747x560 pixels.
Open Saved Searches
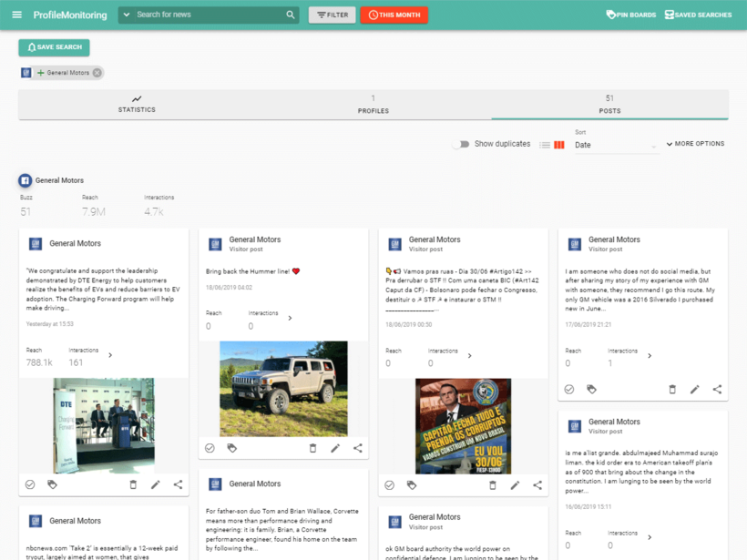tap(699, 15)
